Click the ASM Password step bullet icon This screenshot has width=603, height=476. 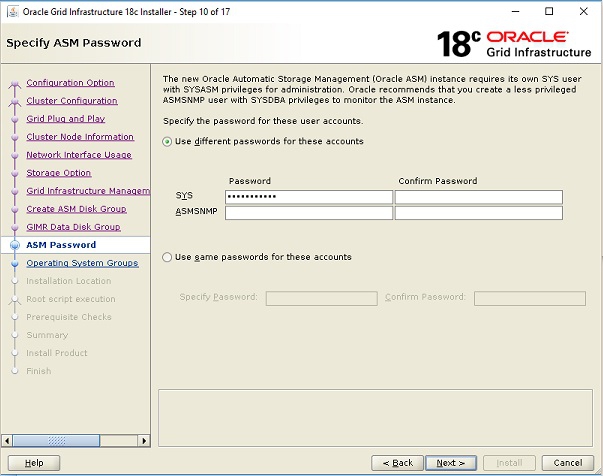(x=15, y=245)
